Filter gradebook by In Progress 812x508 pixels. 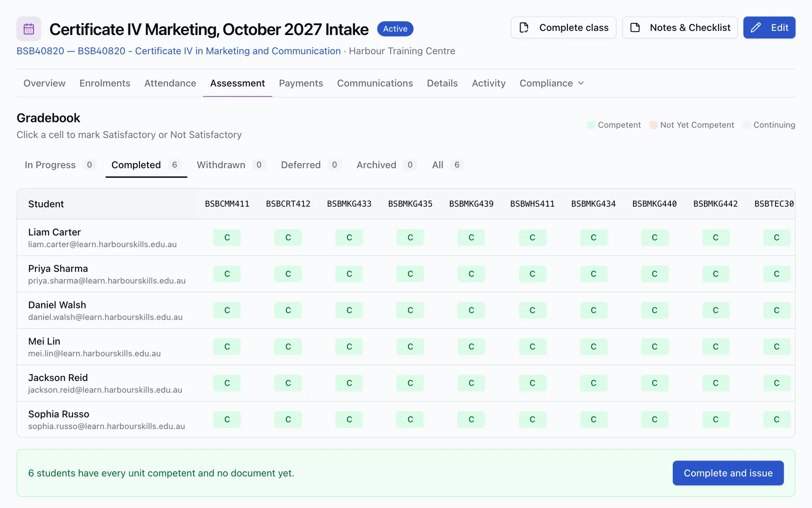click(x=60, y=165)
